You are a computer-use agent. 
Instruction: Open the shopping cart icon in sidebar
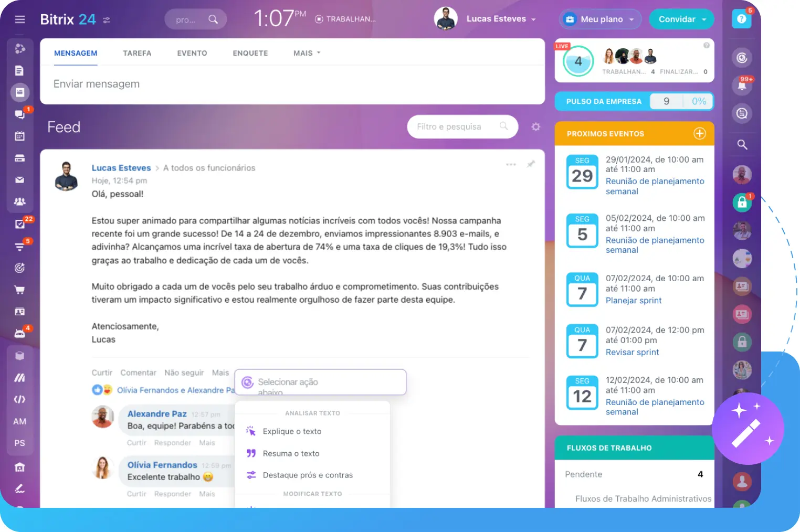(19, 290)
